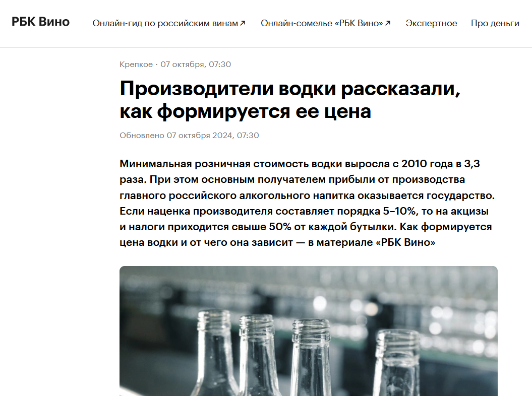Open the Крепкое category tag
532x396 pixels.
(136, 64)
